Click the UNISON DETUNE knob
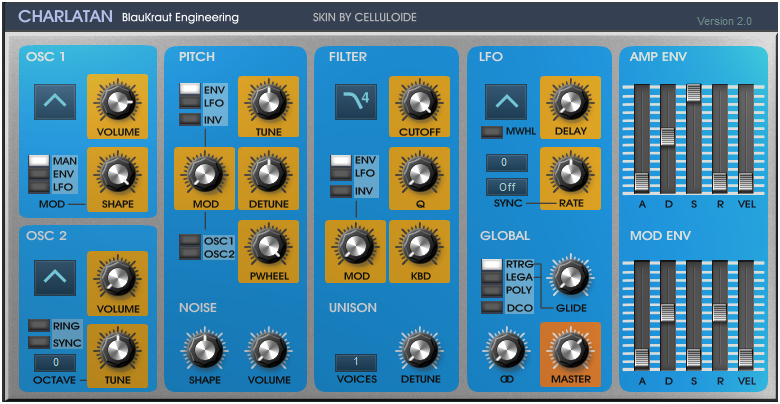The width and height of the screenshot is (780, 404). (x=419, y=351)
